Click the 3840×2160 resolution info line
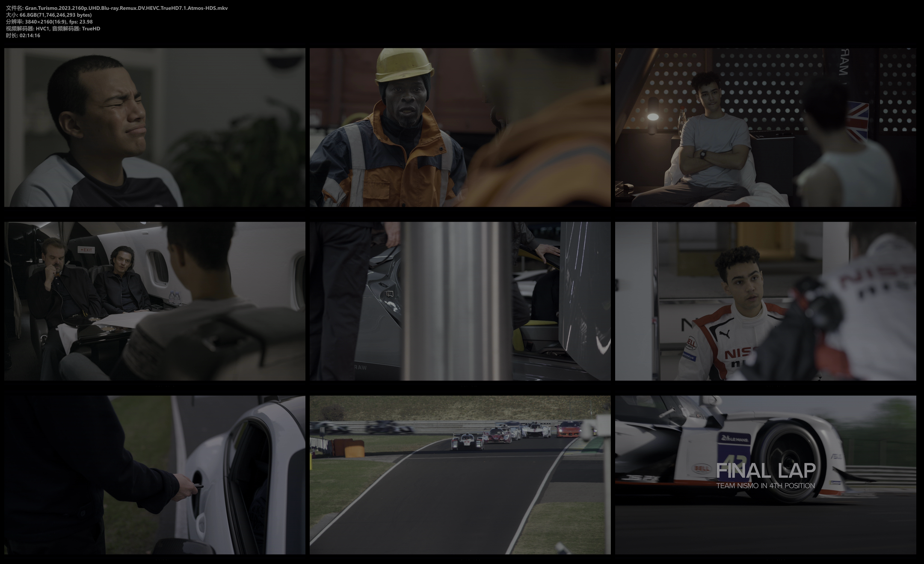Image resolution: width=924 pixels, height=564 pixels. (x=49, y=22)
